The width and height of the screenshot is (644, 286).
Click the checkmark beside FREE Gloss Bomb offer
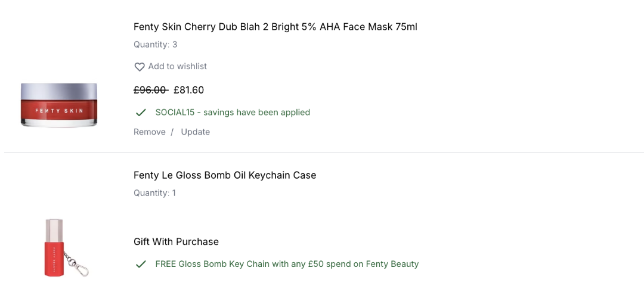[x=141, y=264]
